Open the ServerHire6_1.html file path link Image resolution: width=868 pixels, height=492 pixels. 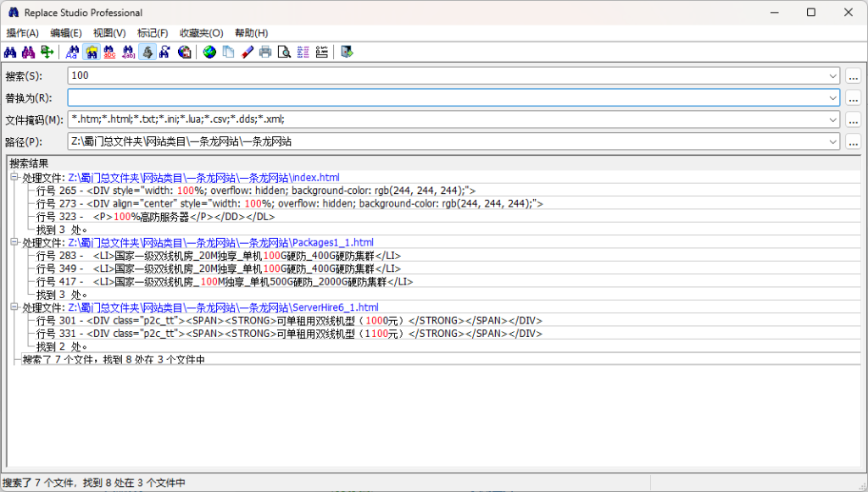(x=223, y=307)
